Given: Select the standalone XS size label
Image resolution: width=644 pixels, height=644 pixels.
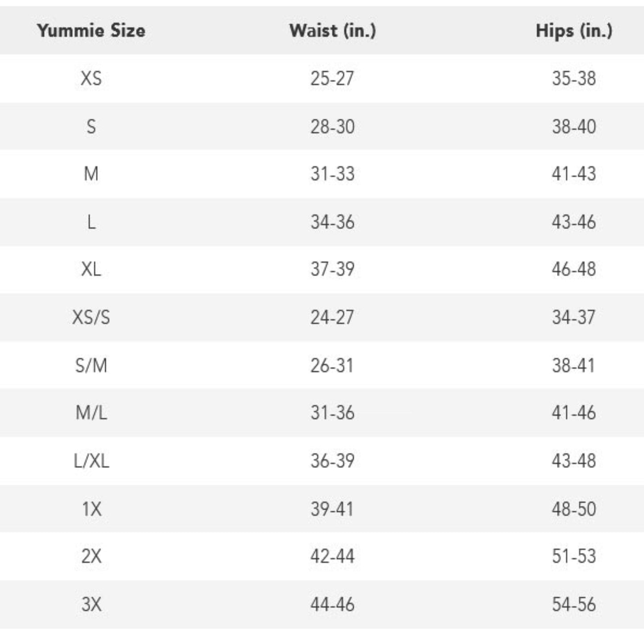Looking at the screenshot, I should [x=91, y=78].
